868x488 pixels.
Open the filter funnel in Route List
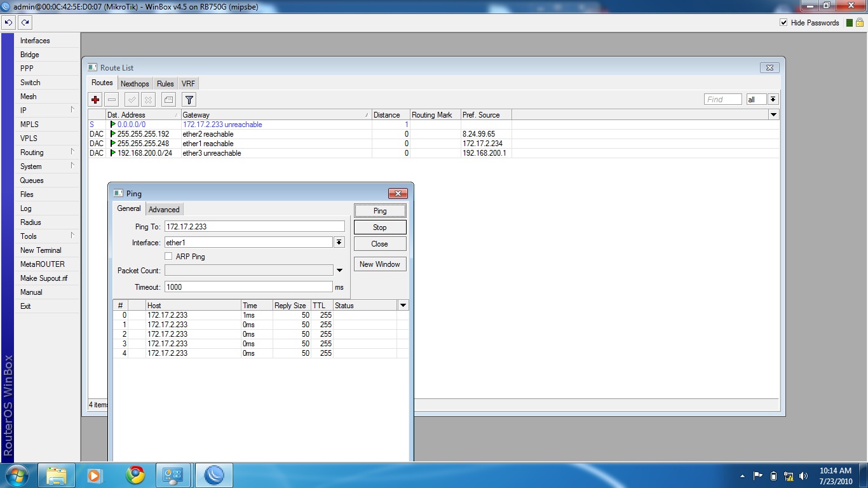[189, 99]
